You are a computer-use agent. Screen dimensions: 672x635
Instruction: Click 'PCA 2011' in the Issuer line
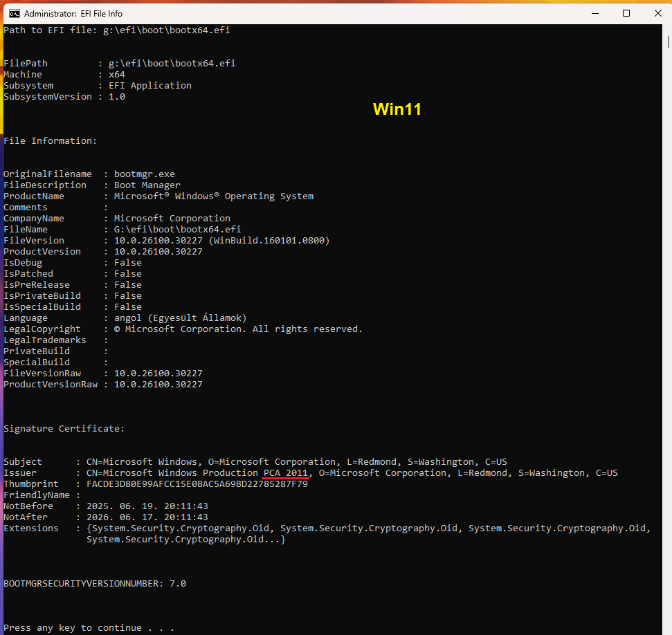coord(285,473)
